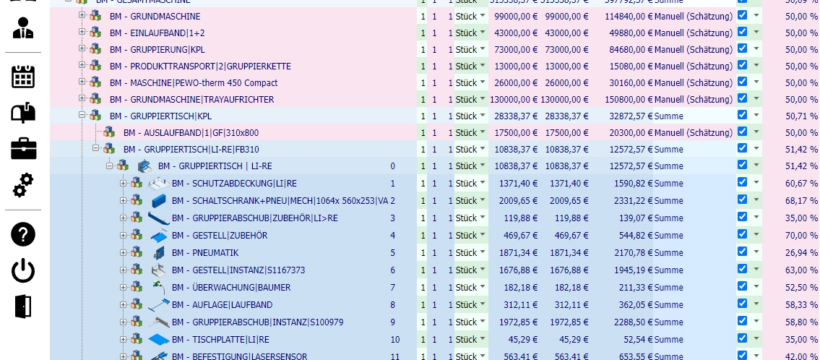Click Manuell (Schätzung) in EINLAUFBAND row
The image size is (820, 360).
[693, 33]
